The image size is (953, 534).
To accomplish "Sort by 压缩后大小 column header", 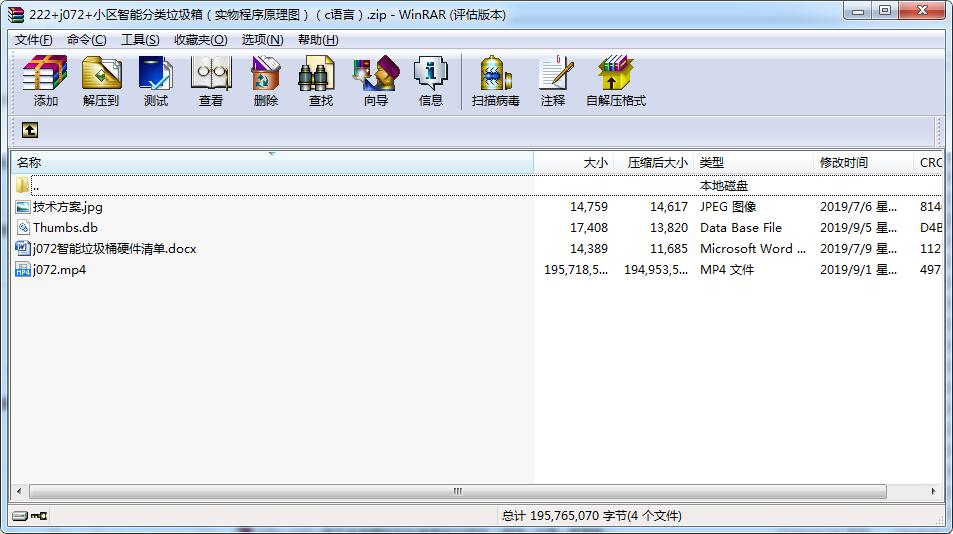I will pyautogui.click(x=653, y=163).
